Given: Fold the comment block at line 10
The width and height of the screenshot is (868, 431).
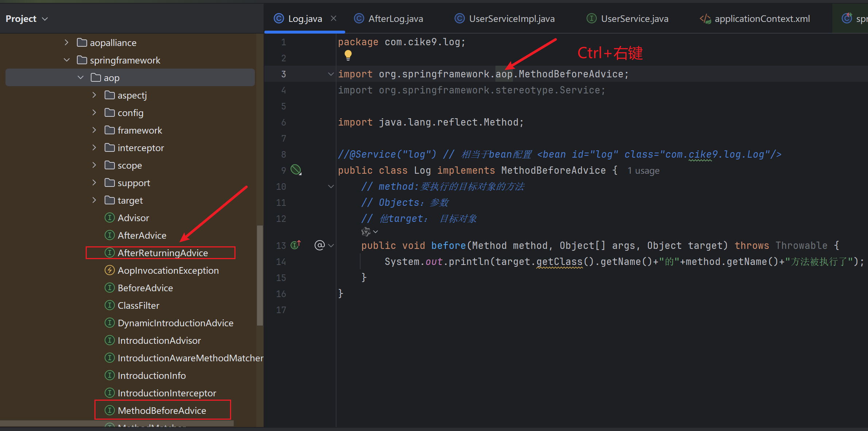Looking at the screenshot, I should pos(331,186).
